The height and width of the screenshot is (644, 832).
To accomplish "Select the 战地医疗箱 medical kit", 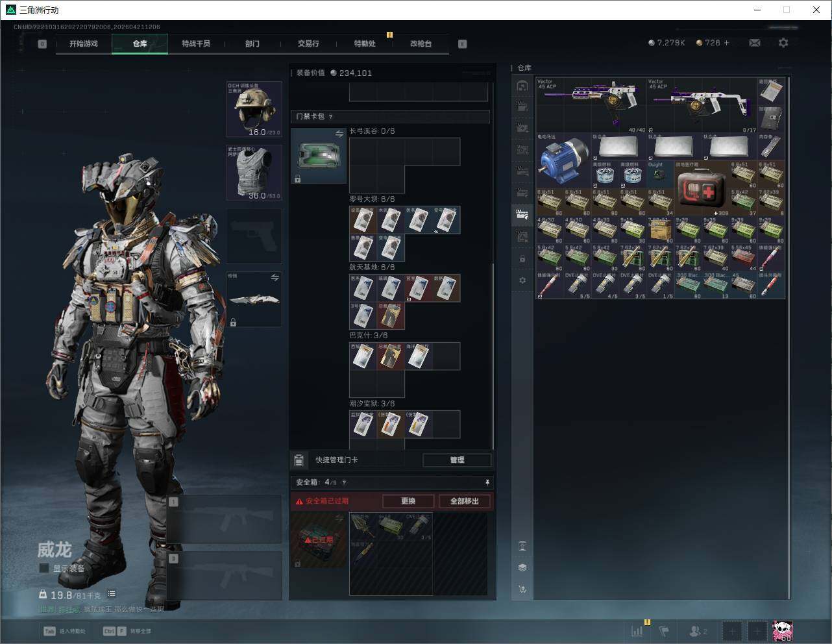I will (702, 188).
